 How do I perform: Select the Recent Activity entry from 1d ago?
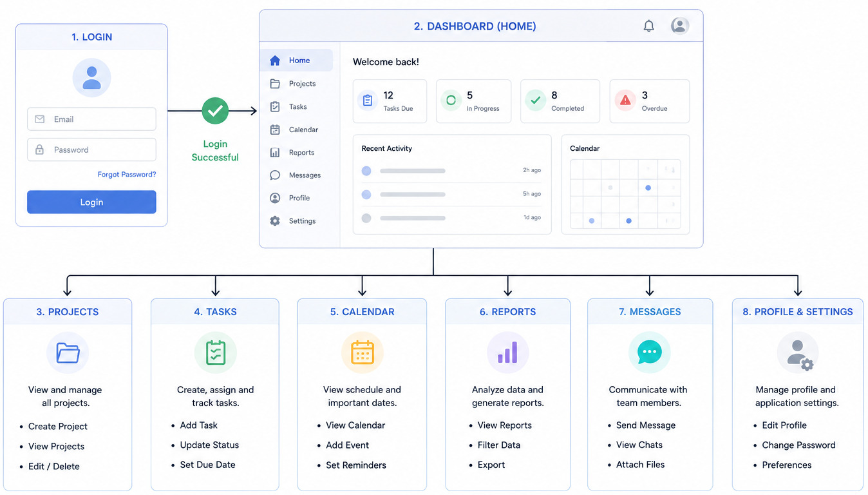pos(451,218)
